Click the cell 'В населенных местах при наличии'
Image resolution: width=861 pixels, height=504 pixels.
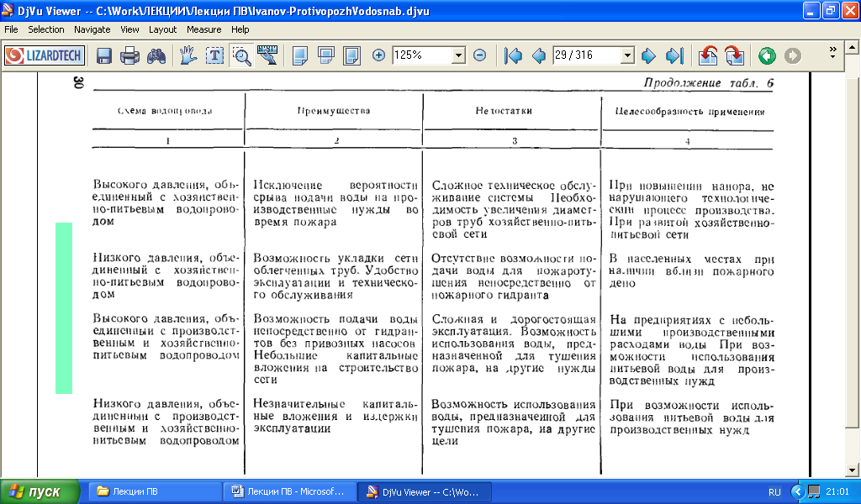click(x=691, y=271)
